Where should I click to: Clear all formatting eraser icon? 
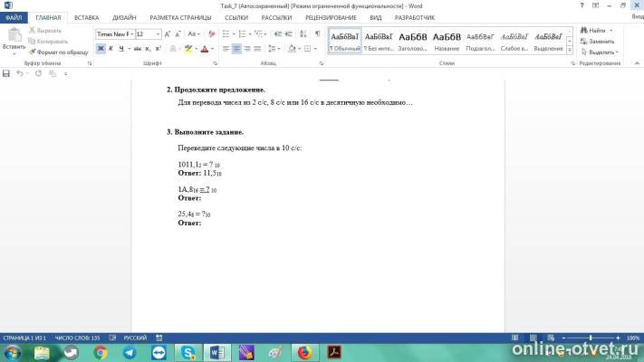[x=212, y=34]
